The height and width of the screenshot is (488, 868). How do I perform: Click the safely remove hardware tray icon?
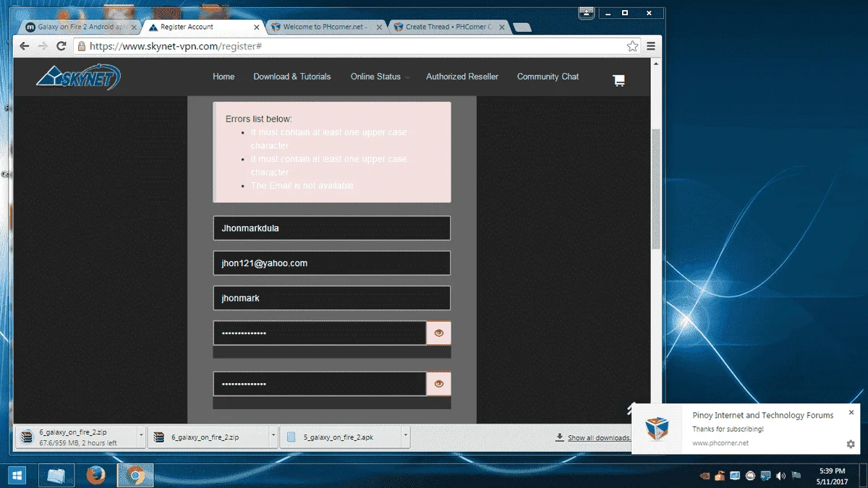[x=720, y=476]
